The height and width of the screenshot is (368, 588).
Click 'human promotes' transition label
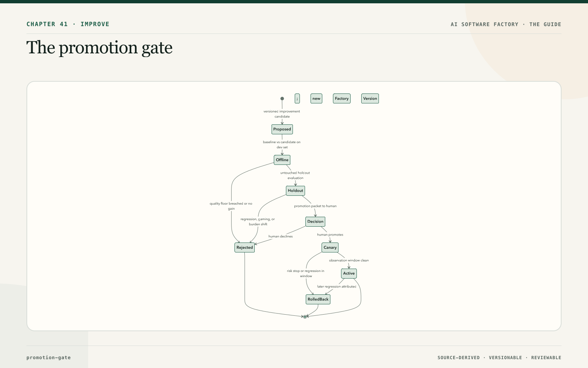click(330, 234)
